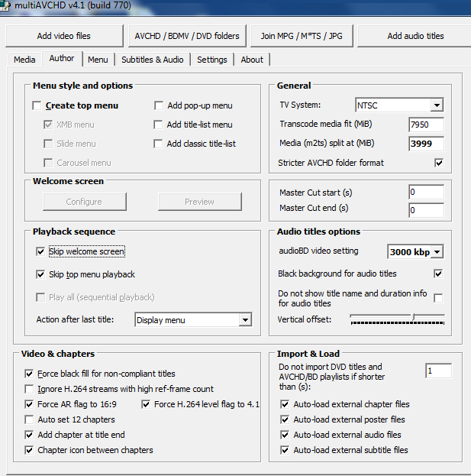
Task: Toggle the Slide menu checkbox
Action: click(x=48, y=144)
